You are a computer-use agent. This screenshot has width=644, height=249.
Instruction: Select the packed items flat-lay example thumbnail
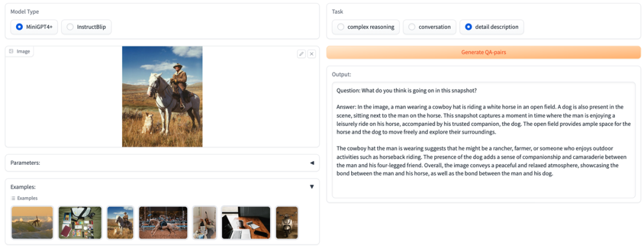point(80,223)
